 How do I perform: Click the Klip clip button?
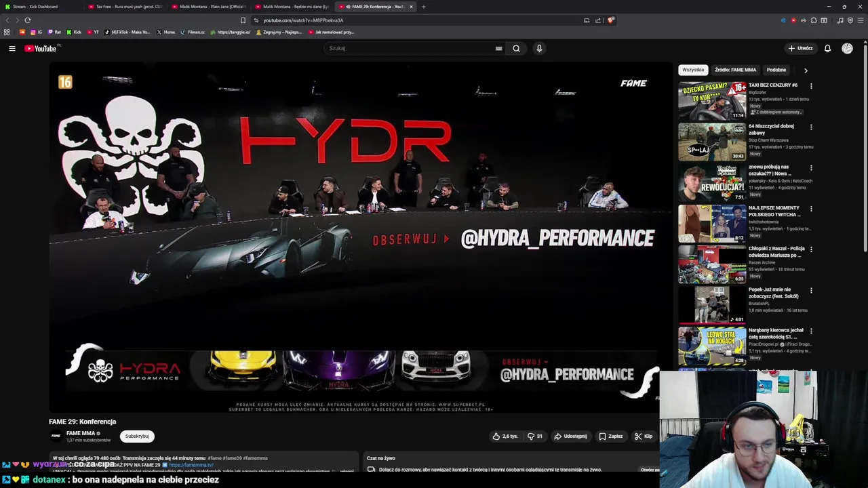[x=644, y=436]
